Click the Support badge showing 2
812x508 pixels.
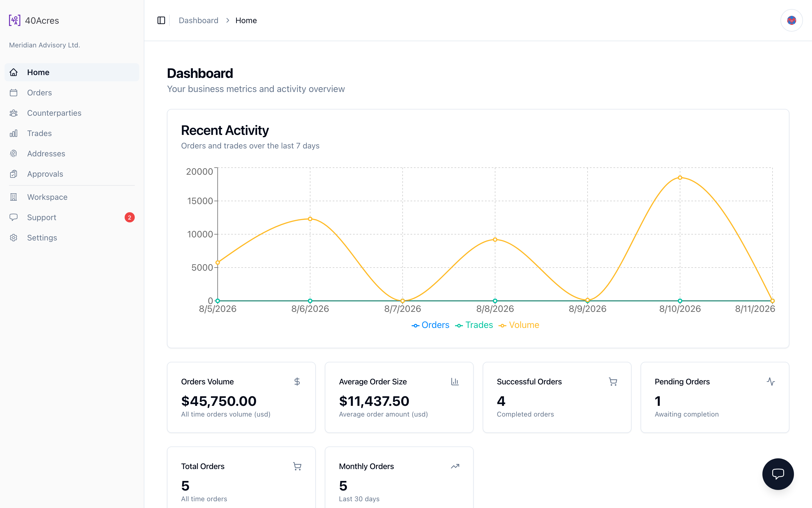coord(129,217)
